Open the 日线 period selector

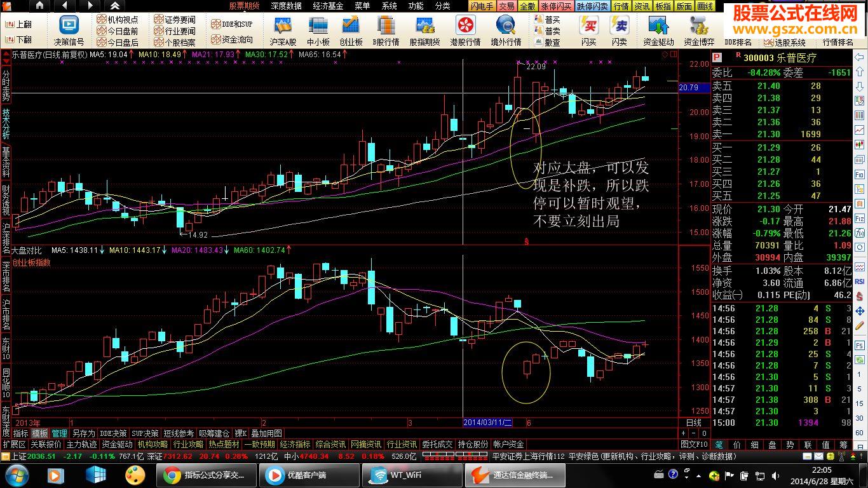(x=694, y=423)
